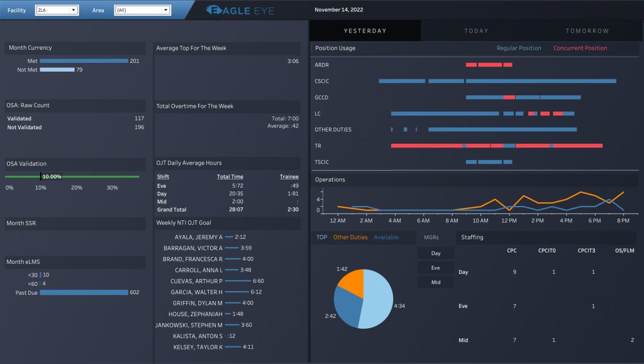
Task: Select the Available legend label
Action: click(x=386, y=237)
